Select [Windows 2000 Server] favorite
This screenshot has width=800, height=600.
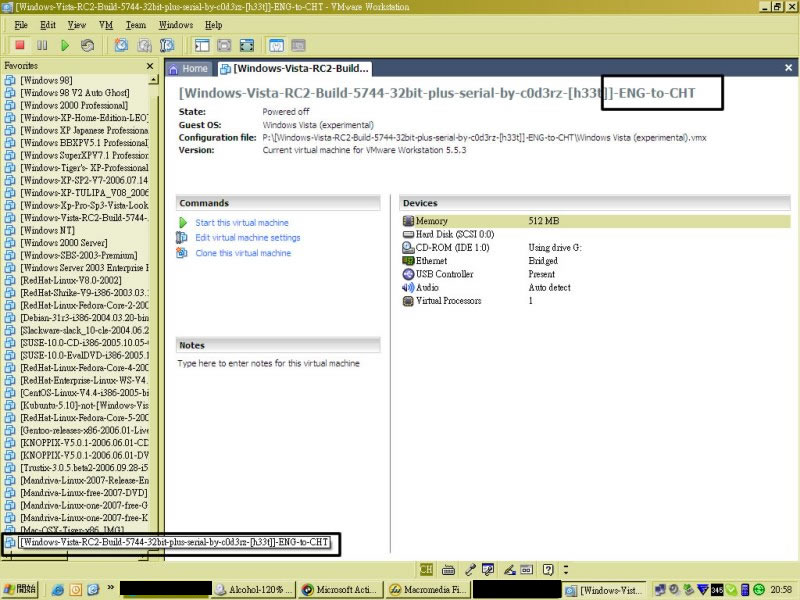(64, 243)
